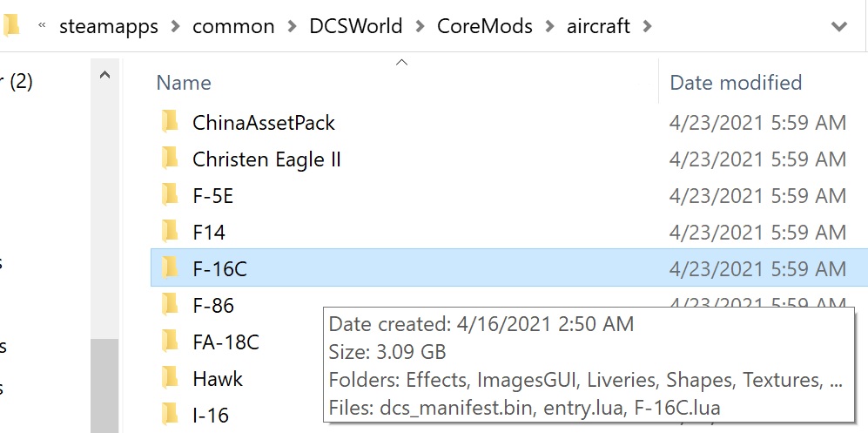Expand the chevron after the CoreMods breadcrumb
Image resolution: width=868 pixels, height=433 pixels.
549,26
